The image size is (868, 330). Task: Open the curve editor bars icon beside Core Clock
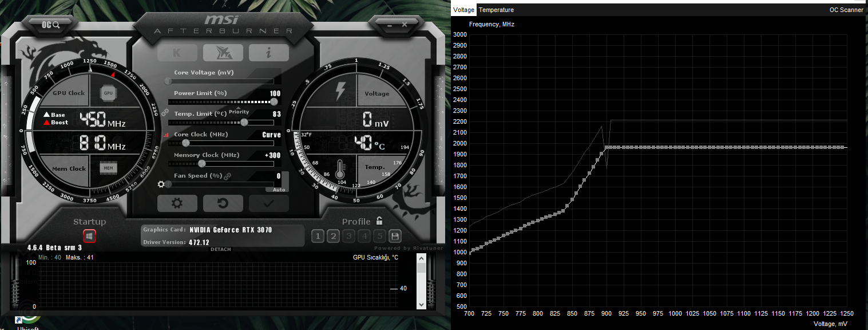click(167, 135)
